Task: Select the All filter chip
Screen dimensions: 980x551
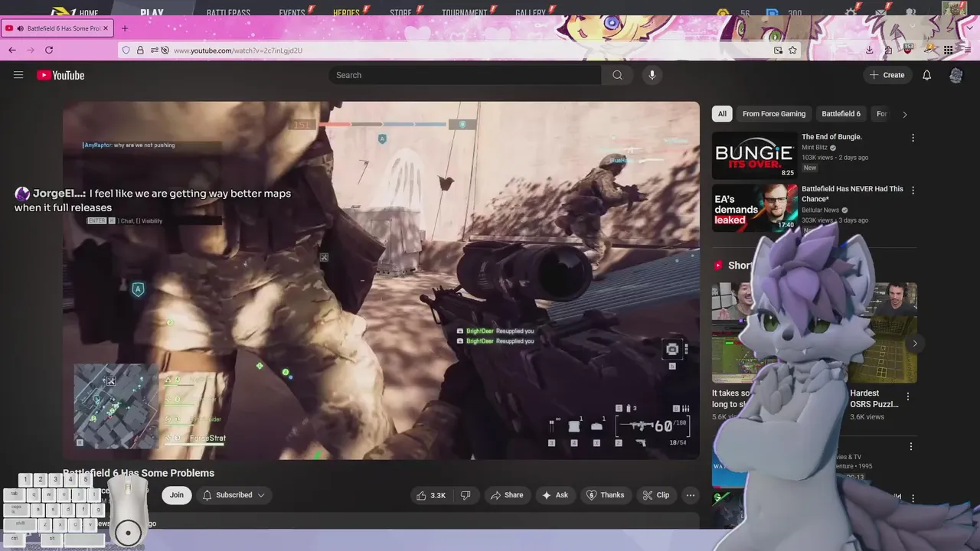Action: pyautogui.click(x=722, y=114)
